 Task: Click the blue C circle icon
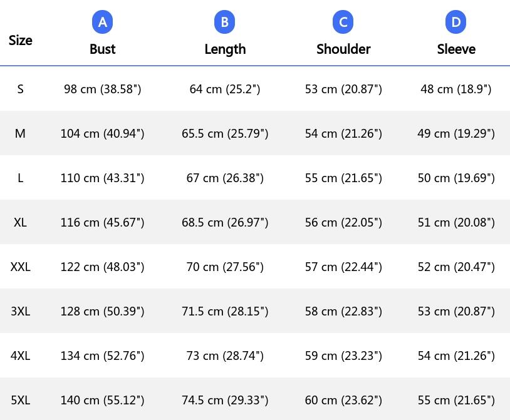click(x=343, y=22)
